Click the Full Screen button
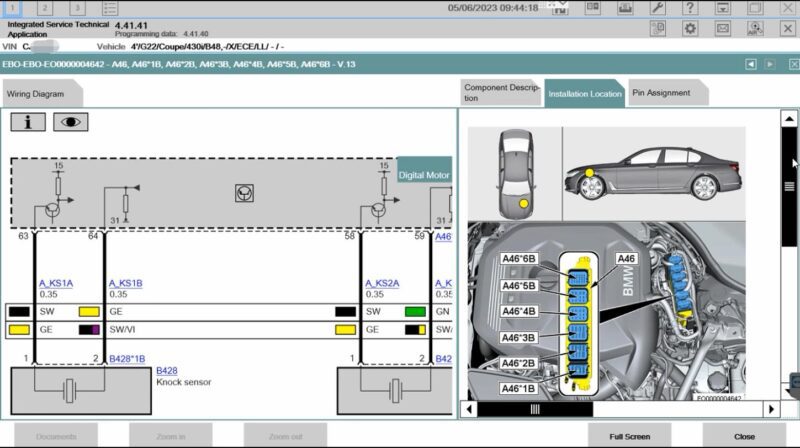The height and width of the screenshot is (448, 800). 630,436
